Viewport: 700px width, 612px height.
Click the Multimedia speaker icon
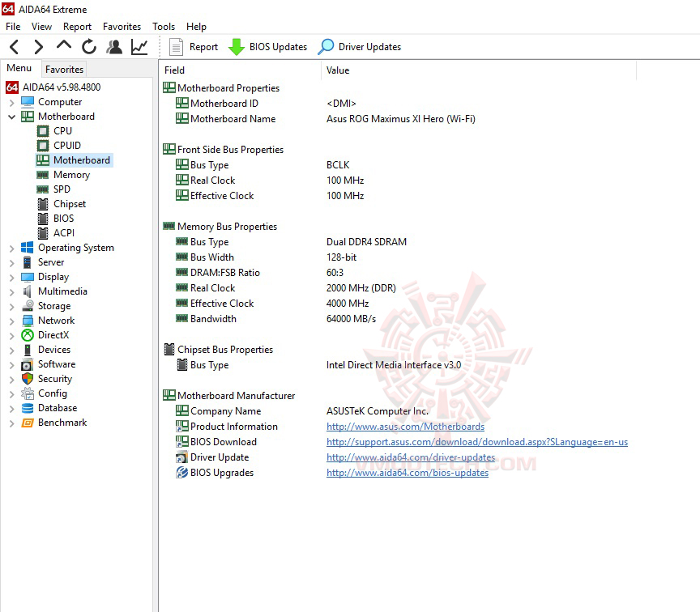[28, 291]
